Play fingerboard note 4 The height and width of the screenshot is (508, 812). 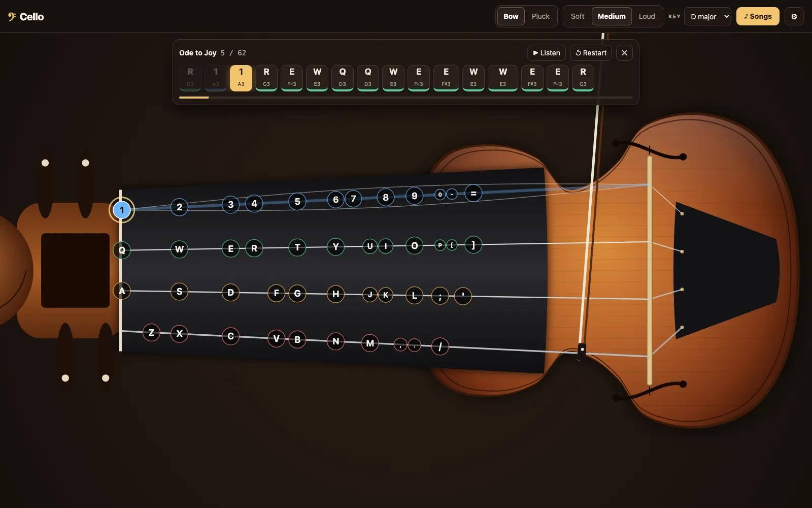[x=254, y=204]
